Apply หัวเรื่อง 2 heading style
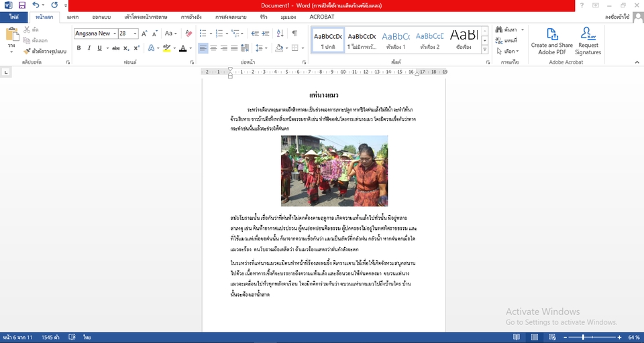The width and height of the screenshot is (644, 343). click(430, 40)
